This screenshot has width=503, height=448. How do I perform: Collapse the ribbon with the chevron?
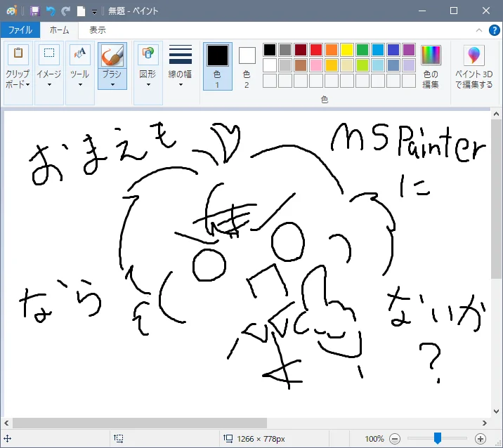click(x=479, y=30)
